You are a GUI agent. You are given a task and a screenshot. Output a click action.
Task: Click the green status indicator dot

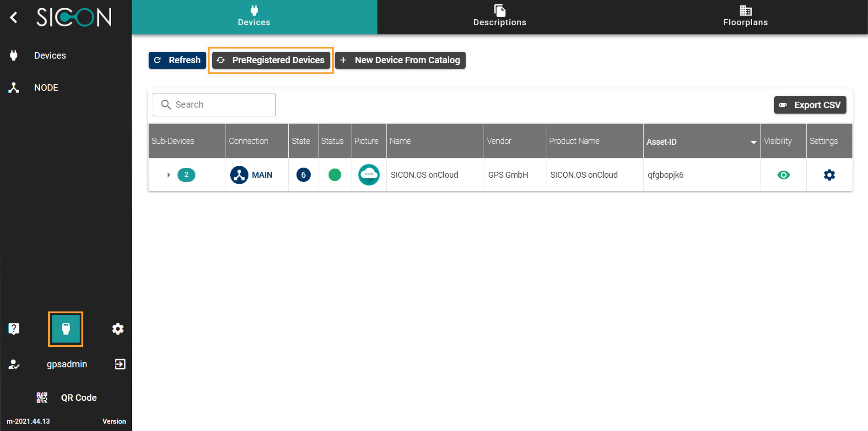[x=334, y=175]
